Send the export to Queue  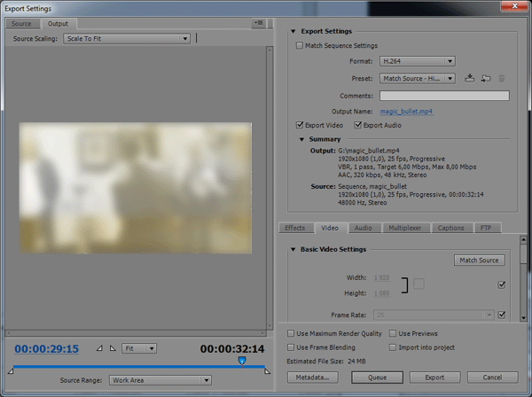pyautogui.click(x=378, y=378)
